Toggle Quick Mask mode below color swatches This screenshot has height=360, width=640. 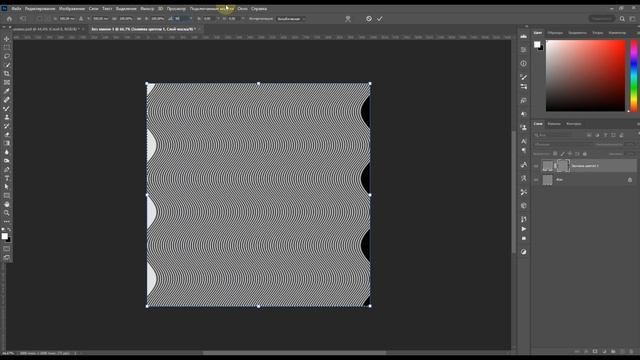click(7, 249)
